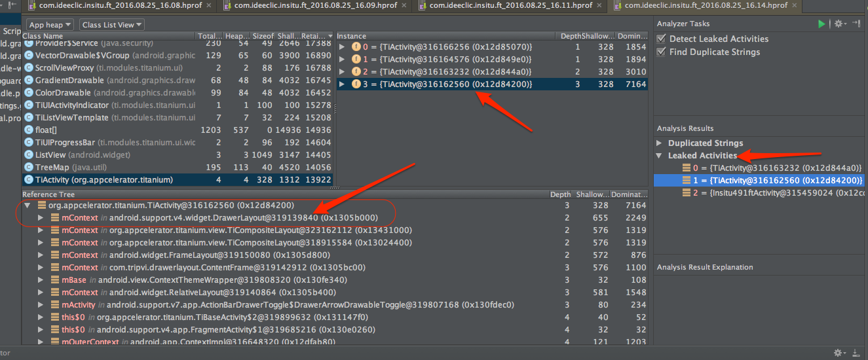Toggle Find Duplicate Strings checkbox

coord(661,52)
